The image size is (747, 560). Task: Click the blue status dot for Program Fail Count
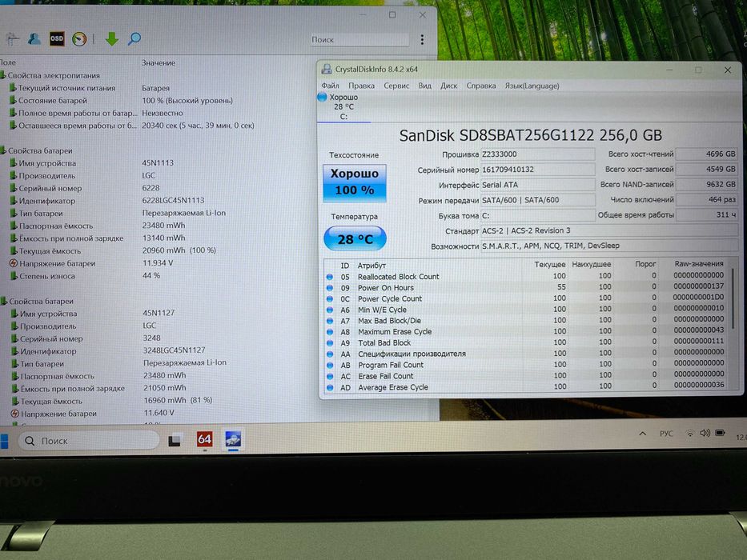click(330, 365)
